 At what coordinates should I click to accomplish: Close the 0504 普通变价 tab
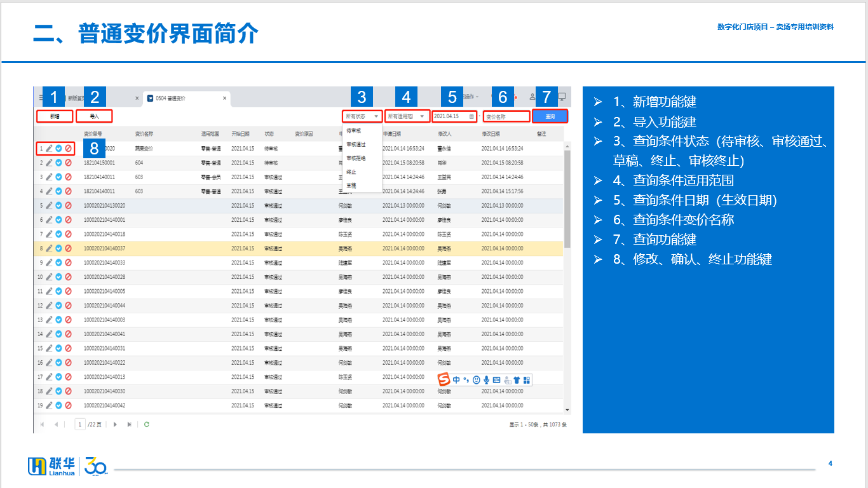pos(224,98)
